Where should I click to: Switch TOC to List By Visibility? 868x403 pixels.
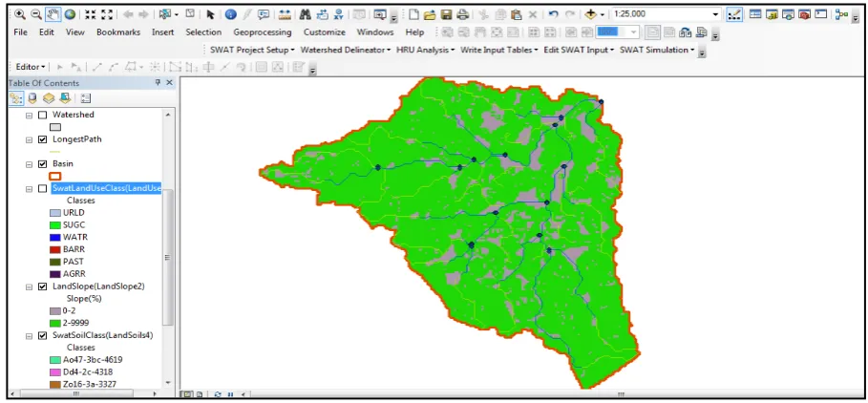coord(49,98)
